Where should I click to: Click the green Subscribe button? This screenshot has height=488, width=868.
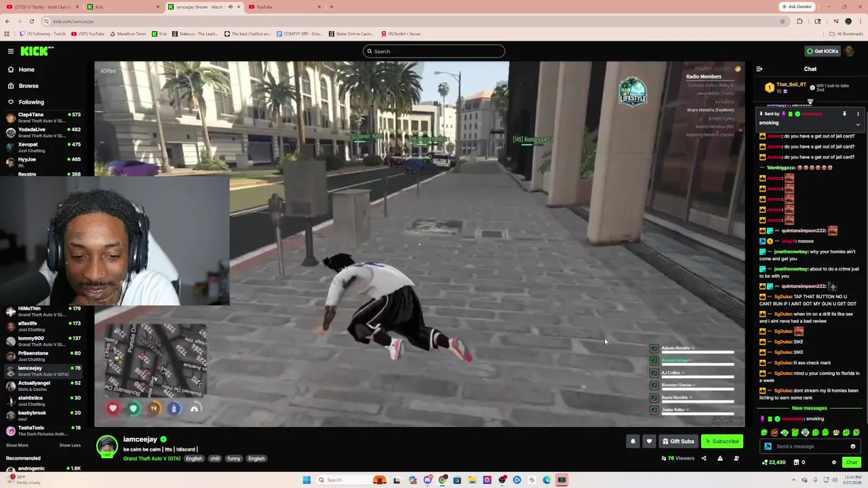click(722, 441)
